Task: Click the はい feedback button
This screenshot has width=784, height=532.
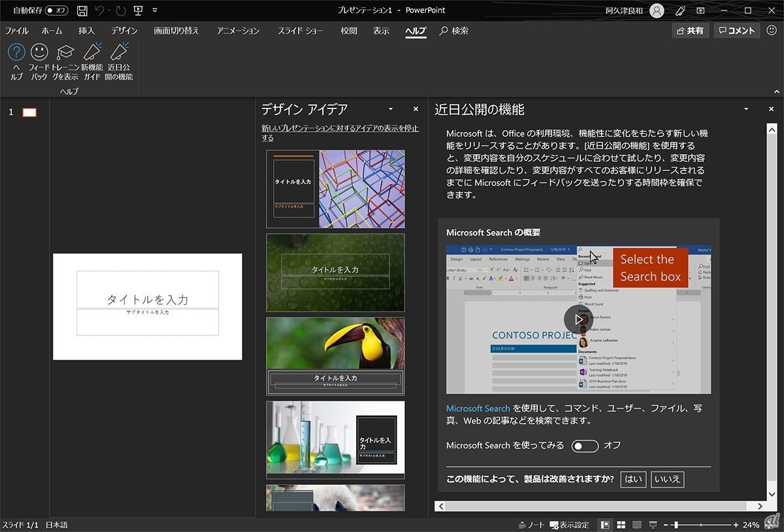Action: click(x=633, y=479)
